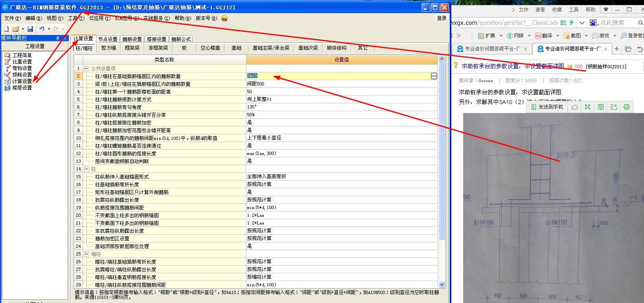Click the settings table scroll down arrow
Viewport: 644px width, 303px height.
coord(442,285)
